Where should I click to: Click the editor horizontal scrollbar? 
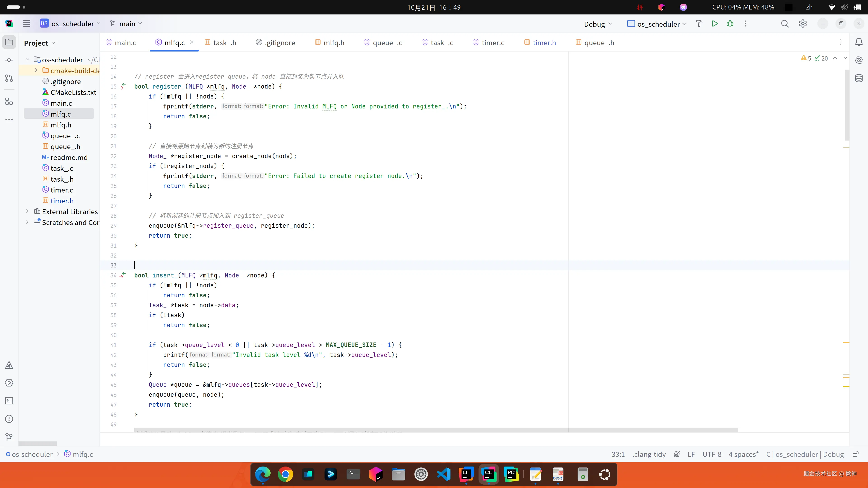pyautogui.click(x=436, y=430)
